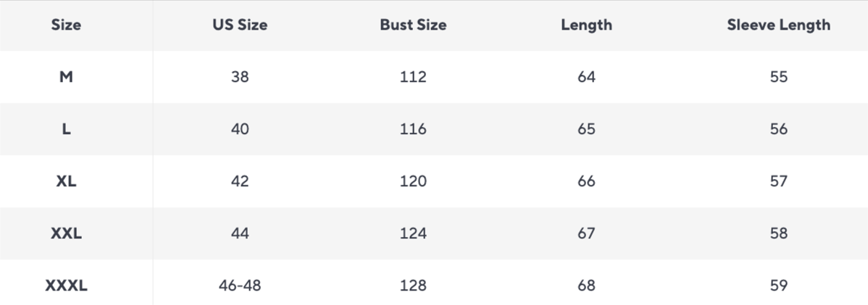Click sleeve length 59 cell
Image resolution: width=868 pixels, height=305 pixels.
tap(778, 285)
